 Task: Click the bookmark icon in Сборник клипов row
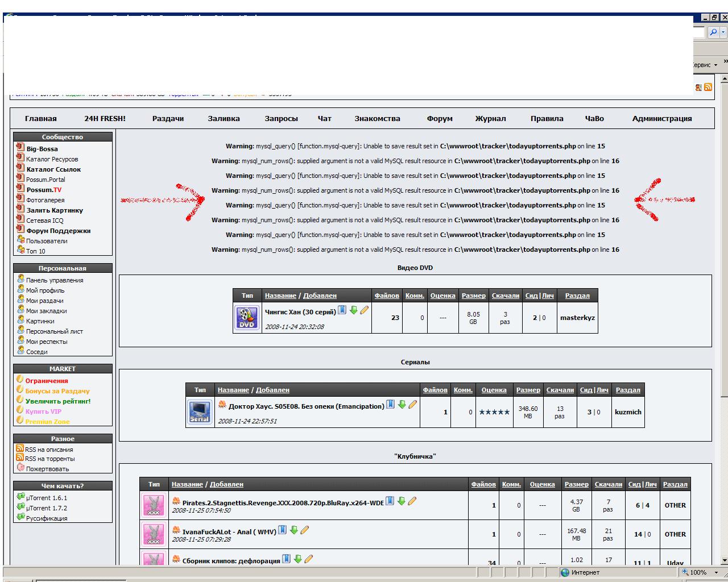click(x=286, y=559)
